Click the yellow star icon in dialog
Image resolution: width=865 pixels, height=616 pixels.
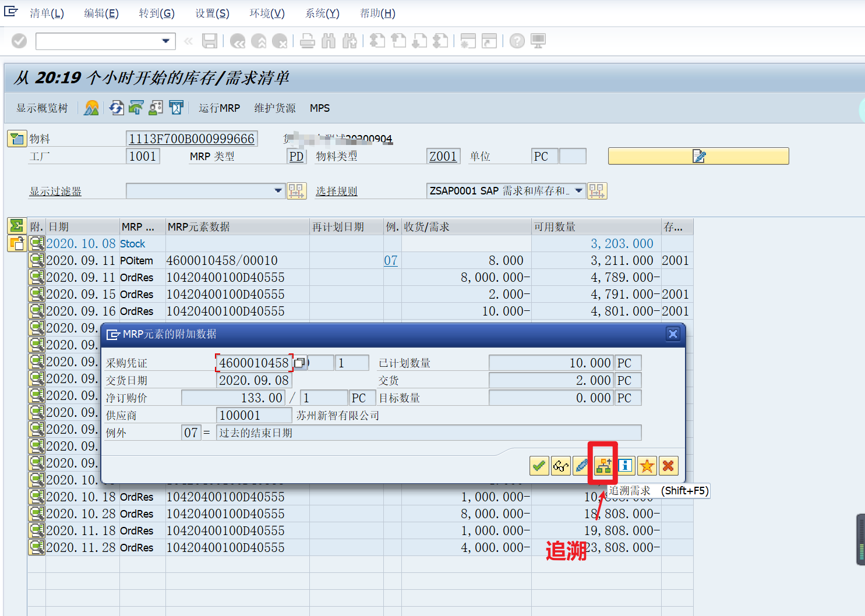coord(647,465)
